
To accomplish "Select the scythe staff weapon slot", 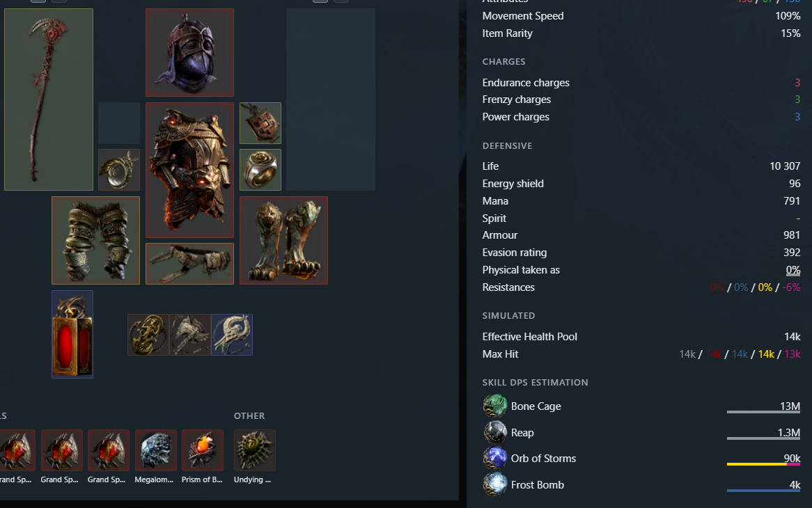I will point(49,100).
